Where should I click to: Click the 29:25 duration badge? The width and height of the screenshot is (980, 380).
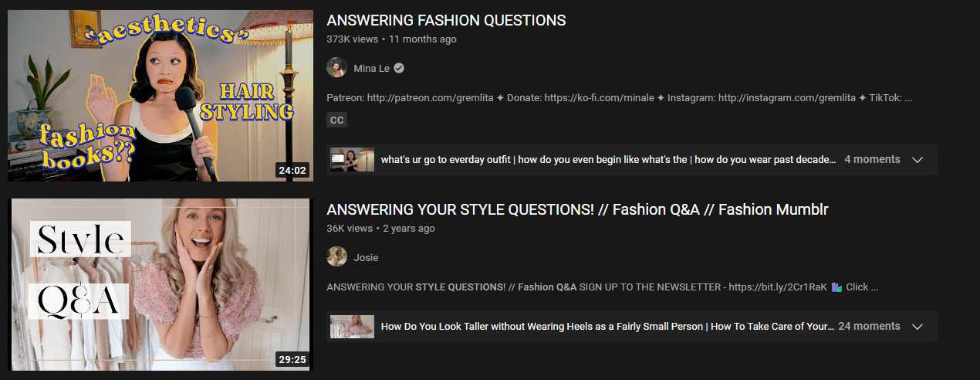292,359
